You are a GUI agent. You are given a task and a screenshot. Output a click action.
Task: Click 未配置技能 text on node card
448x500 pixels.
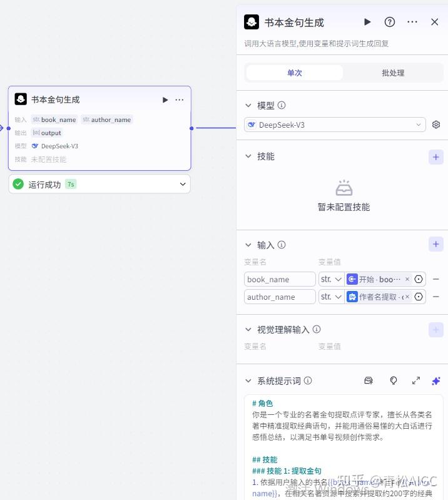point(48,159)
